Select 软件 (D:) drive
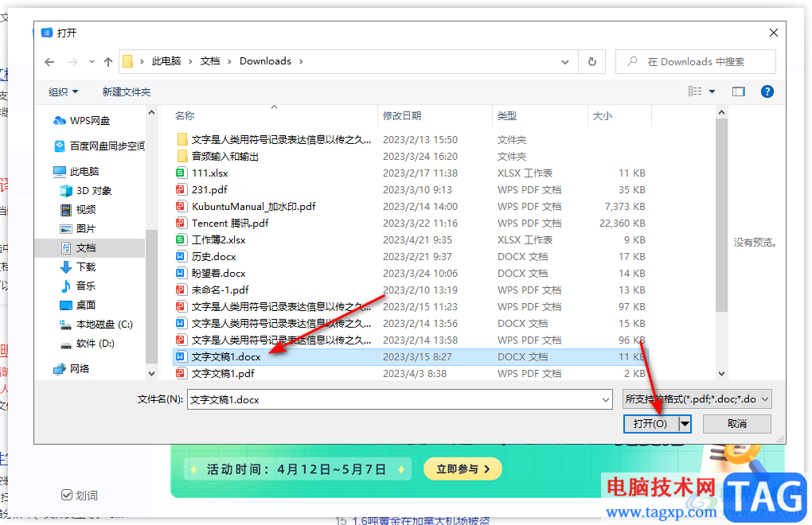The height and width of the screenshot is (525, 812). point(88,344)
